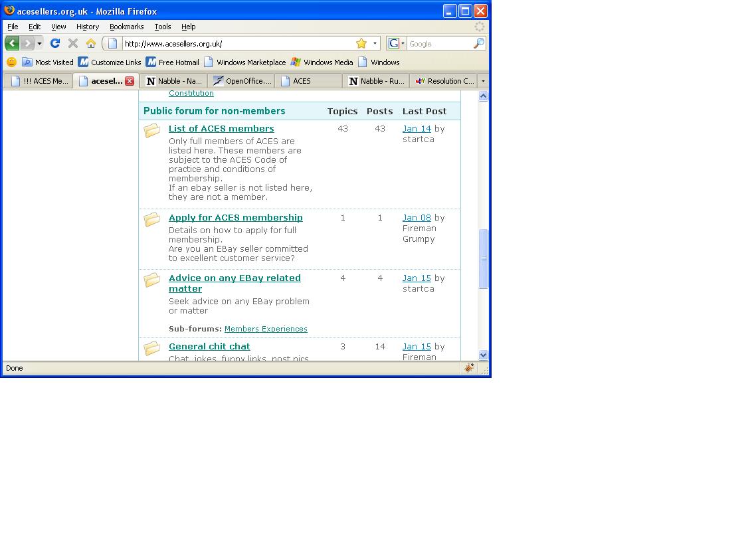The image size is (756, 554).
Task: Bookmark this page with the star
Action: click(361, 43)
